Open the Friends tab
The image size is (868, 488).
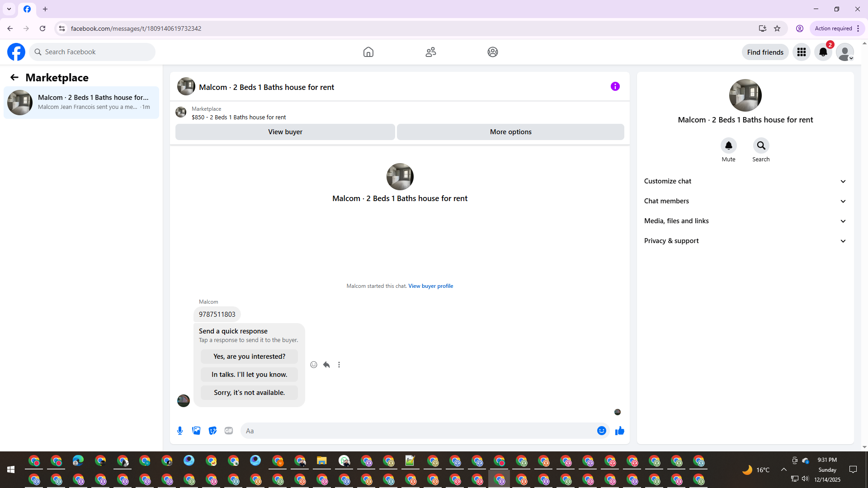[x=430, y=52]
